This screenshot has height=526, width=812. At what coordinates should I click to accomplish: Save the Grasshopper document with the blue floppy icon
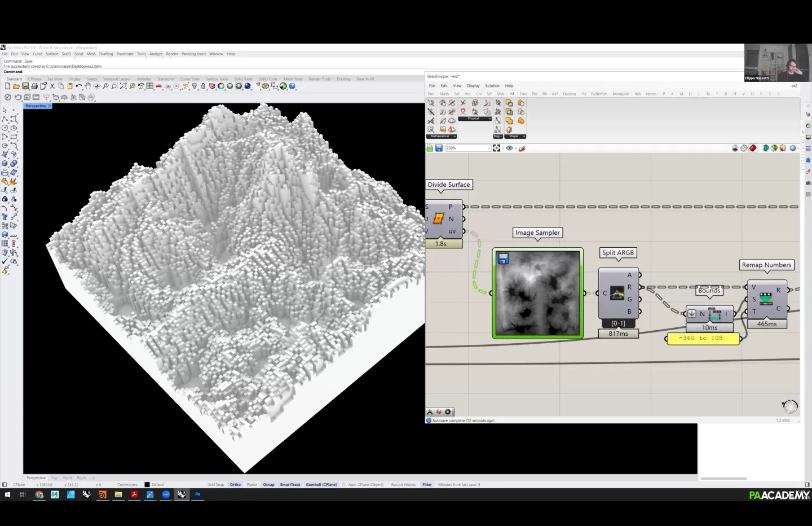point(439,148)
